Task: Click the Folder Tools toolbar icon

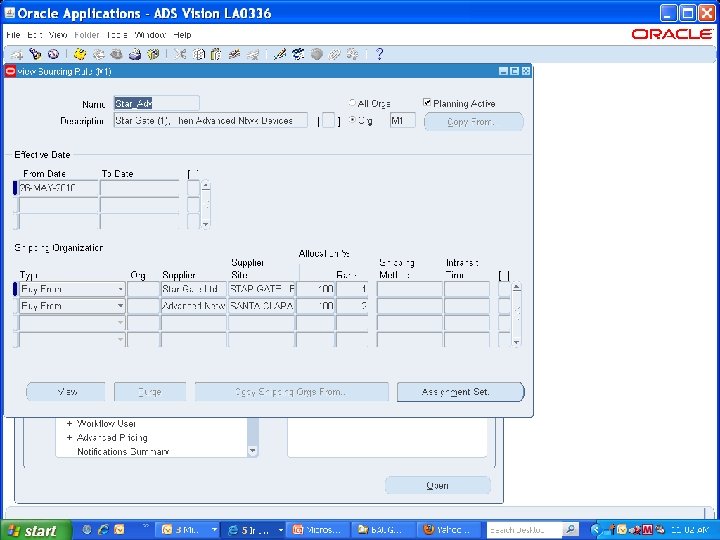Action: (x=353, y=55)
